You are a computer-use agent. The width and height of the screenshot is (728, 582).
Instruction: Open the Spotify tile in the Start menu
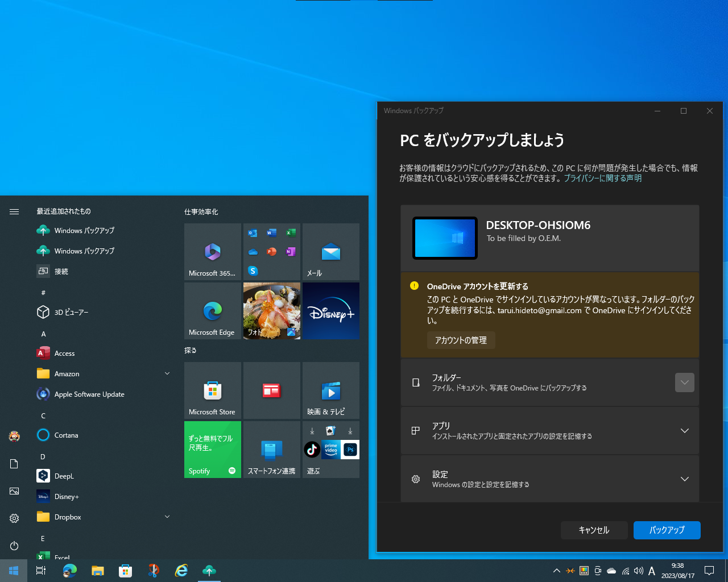point(212,449)
